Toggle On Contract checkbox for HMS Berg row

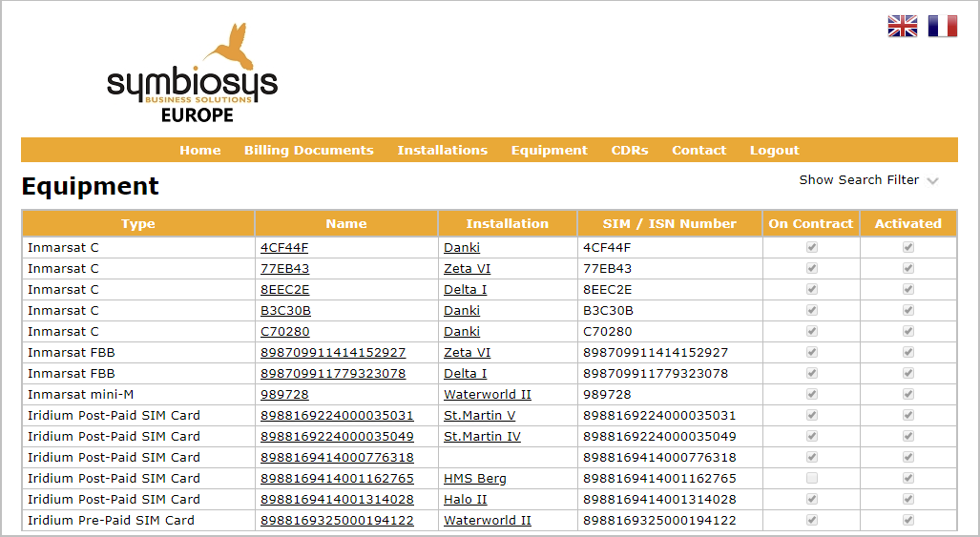(811, 478)
